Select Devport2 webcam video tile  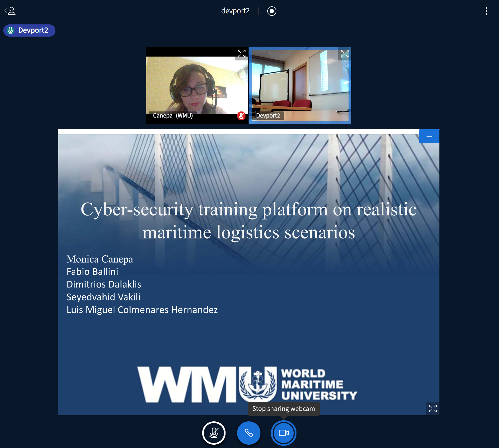pyautogui.click(x=300, y=85)
